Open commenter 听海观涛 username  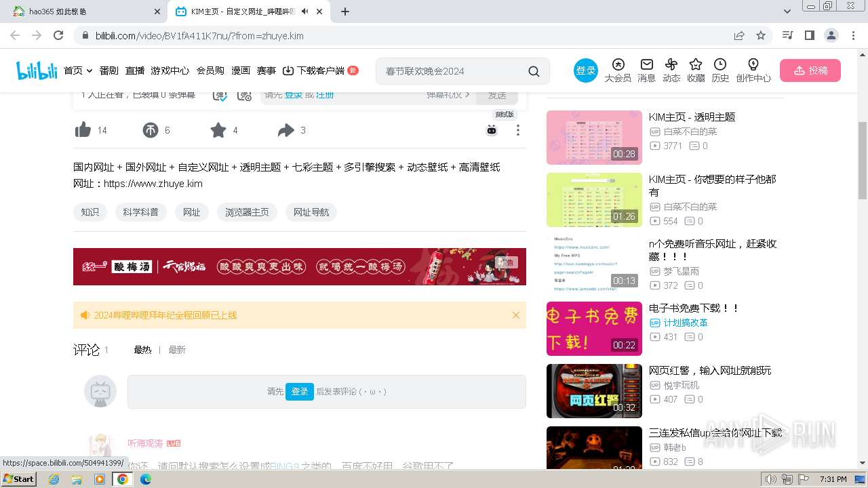click(145, 443)
